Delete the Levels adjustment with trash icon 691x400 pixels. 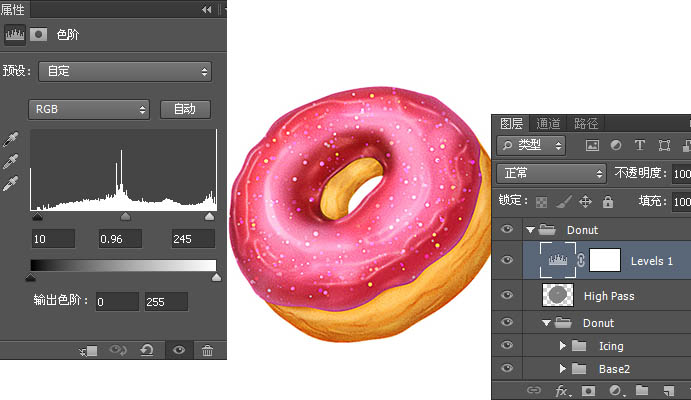(207, 351)
